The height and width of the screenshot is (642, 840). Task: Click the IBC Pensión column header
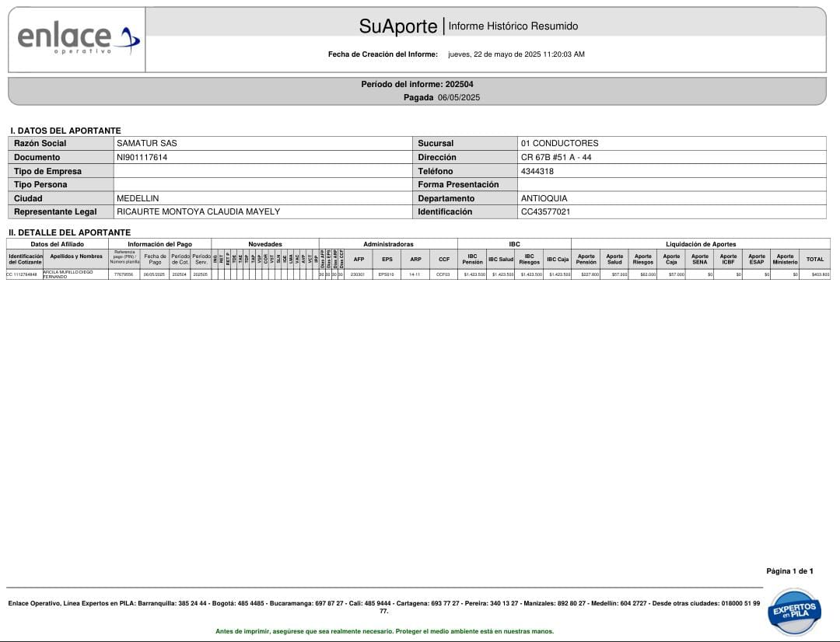472,260
